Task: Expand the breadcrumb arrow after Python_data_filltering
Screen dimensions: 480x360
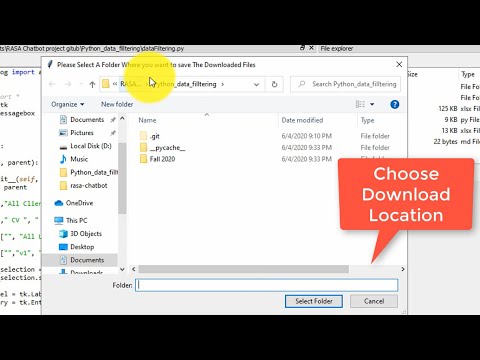Action: tap(223, 84)
